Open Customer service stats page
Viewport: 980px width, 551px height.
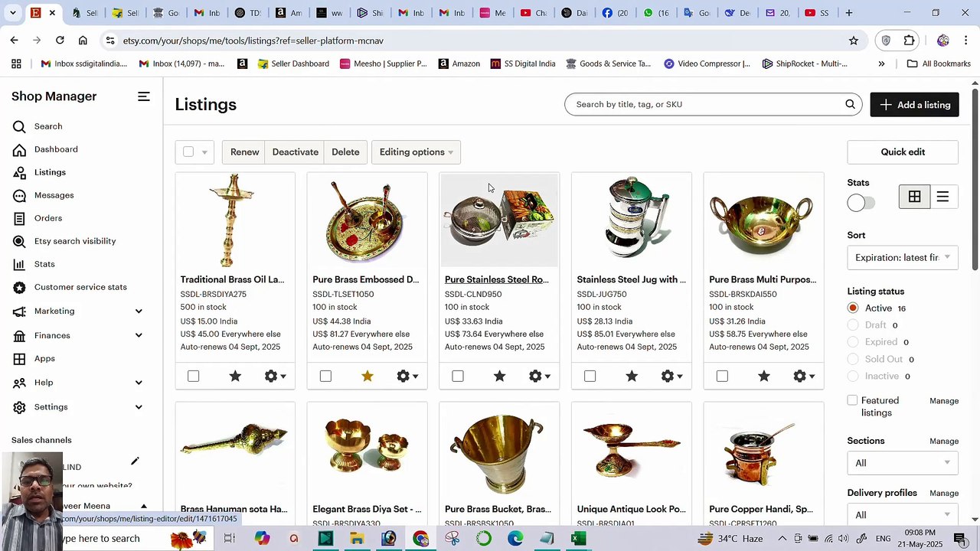pos(80,287)
